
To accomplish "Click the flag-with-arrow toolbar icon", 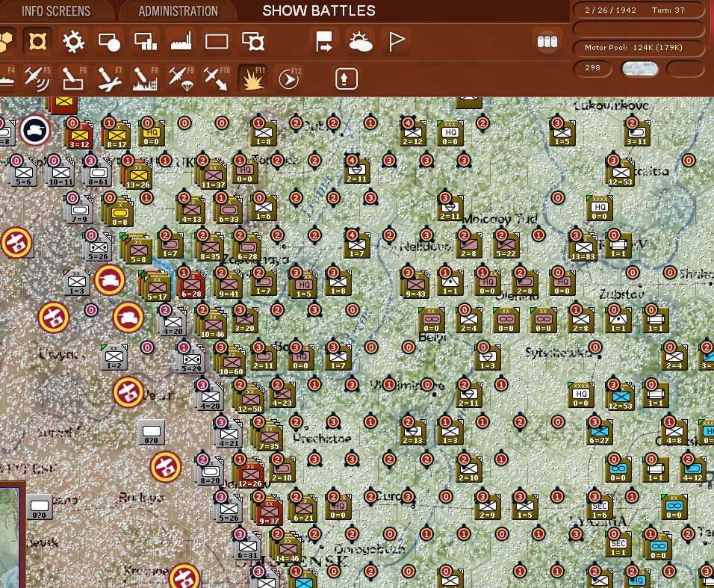I will coord(323,41).
